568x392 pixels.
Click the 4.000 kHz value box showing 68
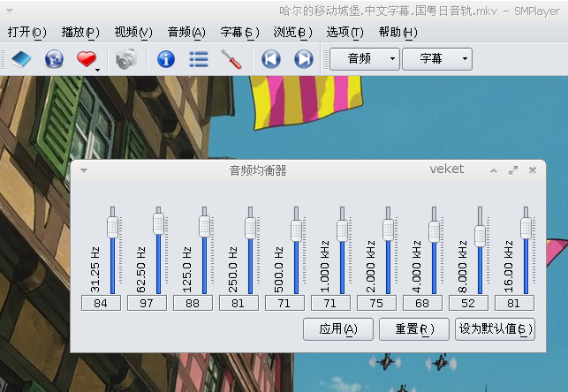tap(422, 303)
